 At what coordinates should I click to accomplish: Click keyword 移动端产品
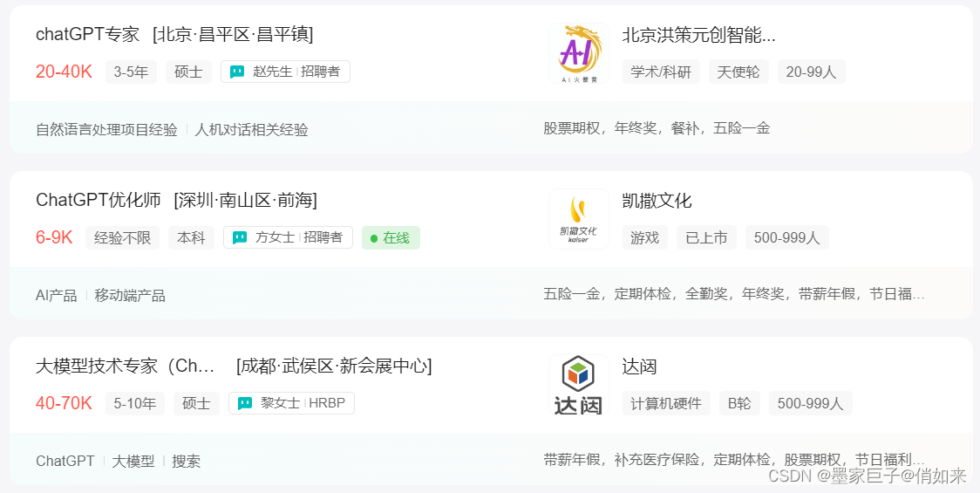pyautogui.click(x=130, y=295)
